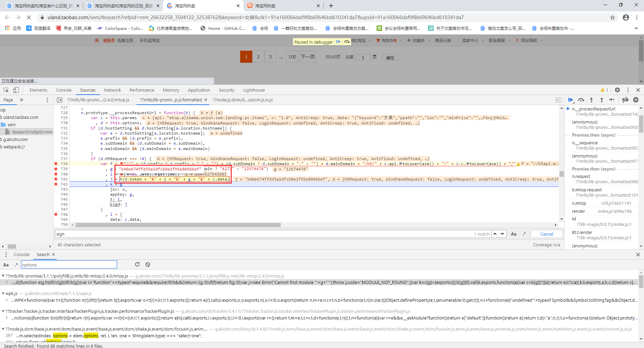The width and height of the screenshot is (644, 348).
Task: Close the bottom drawer
Action: (638, 254)
